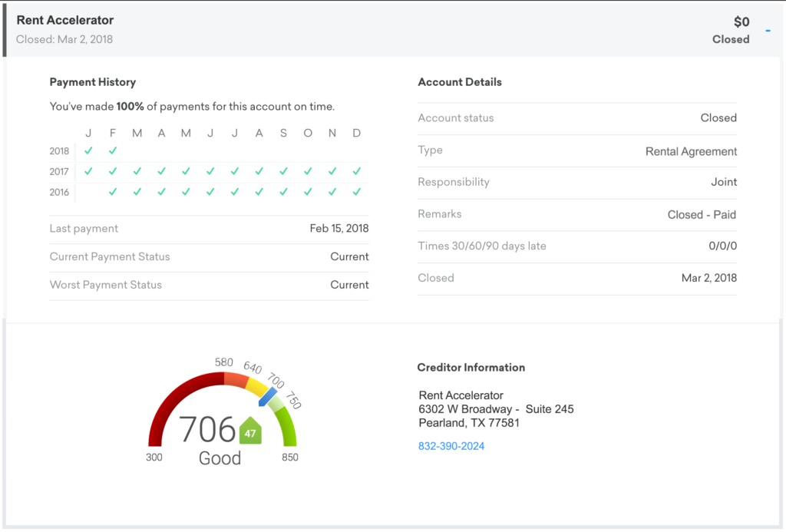Collapse the Rent Accelerator account section
The height and width of the screenshot is (532, 786).
tap(768, 31)
